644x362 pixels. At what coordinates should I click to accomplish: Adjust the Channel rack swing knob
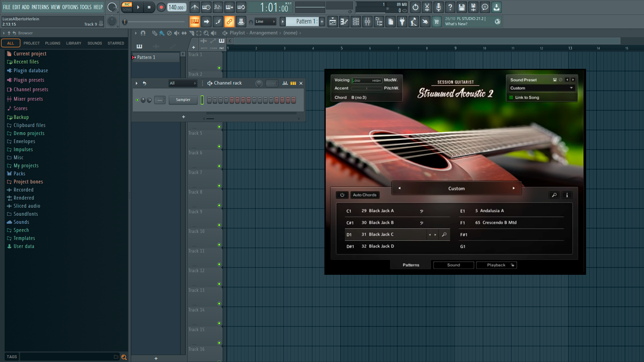pos(259,83)
